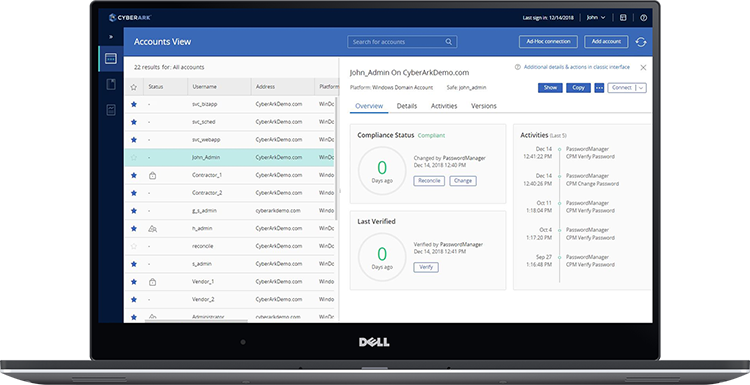
Task: Click the accounts list vertical scrollbar
Action: (x=336, y=158)
